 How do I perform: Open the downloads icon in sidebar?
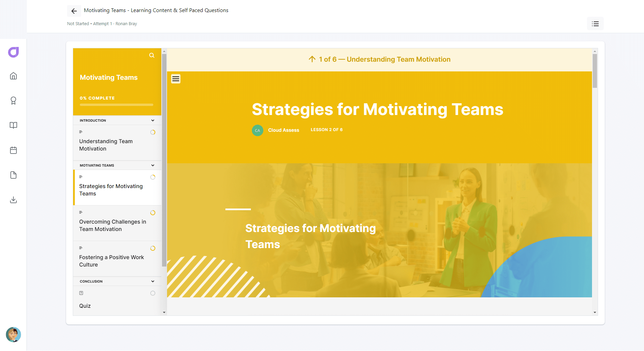13,200
